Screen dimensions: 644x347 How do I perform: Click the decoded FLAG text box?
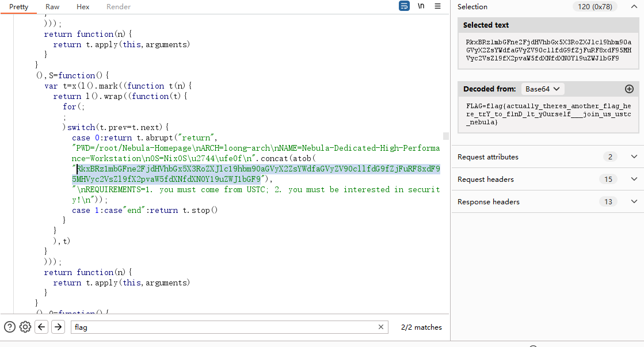(548, 114)
